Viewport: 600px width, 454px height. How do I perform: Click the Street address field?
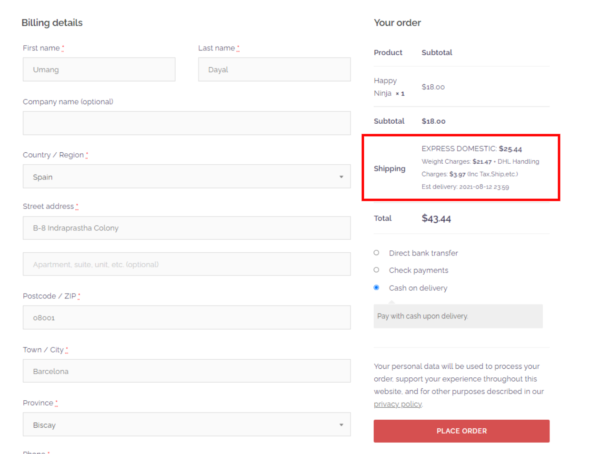coord(186,228)
